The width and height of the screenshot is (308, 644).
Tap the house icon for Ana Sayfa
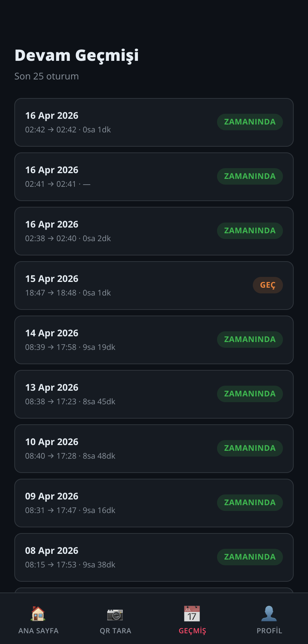tap(38, 614)
